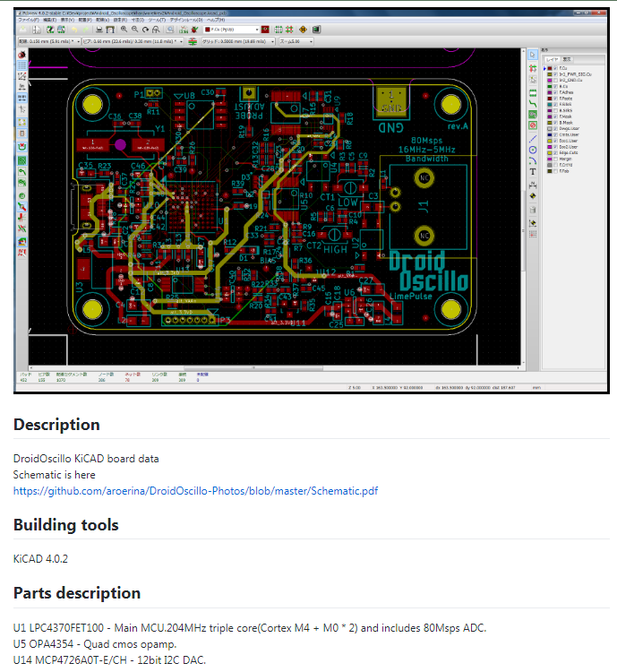Open the ツール(T) menu

click(x=157, y=20)
